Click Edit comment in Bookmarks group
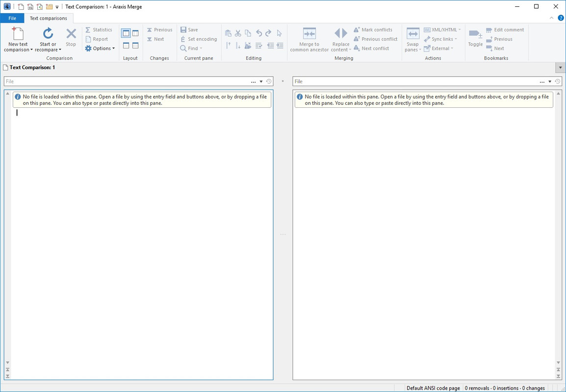Screen dimensions: 566x392 [505, 29]
